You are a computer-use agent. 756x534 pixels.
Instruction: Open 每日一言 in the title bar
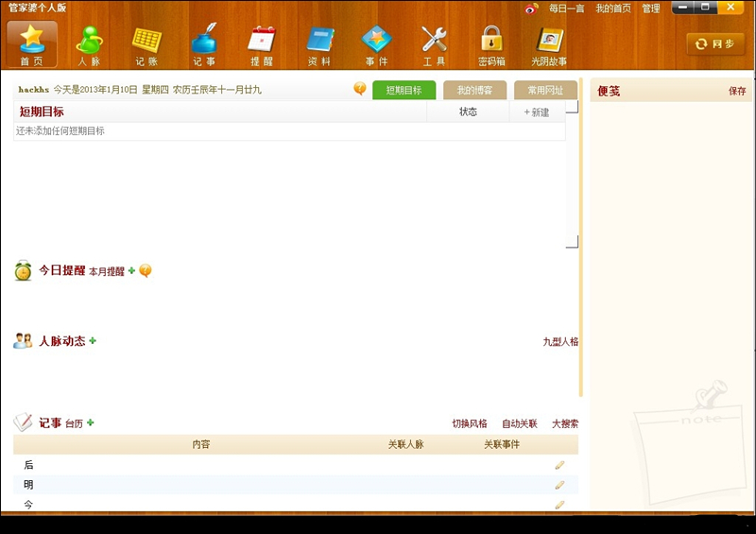[566, 9]
